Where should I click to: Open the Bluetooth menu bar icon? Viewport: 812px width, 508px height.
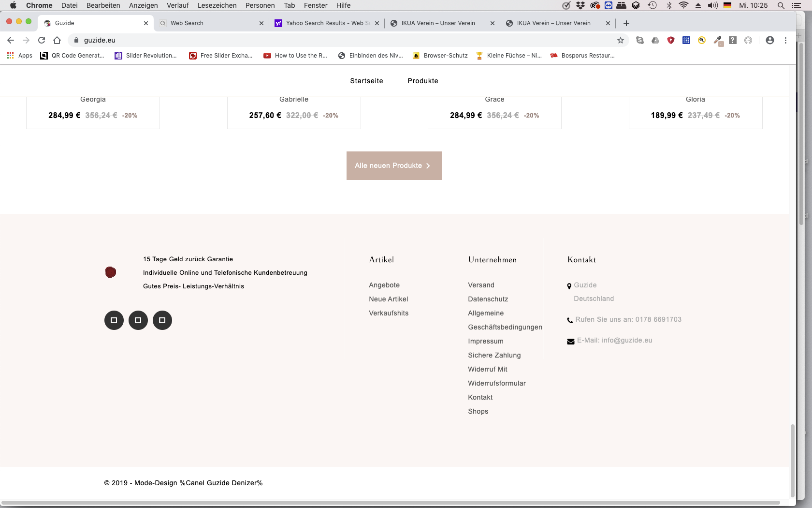pos(669,5)
